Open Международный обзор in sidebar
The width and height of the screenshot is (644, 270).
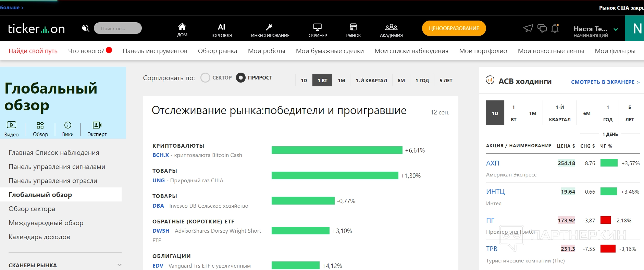coord(46,223)
